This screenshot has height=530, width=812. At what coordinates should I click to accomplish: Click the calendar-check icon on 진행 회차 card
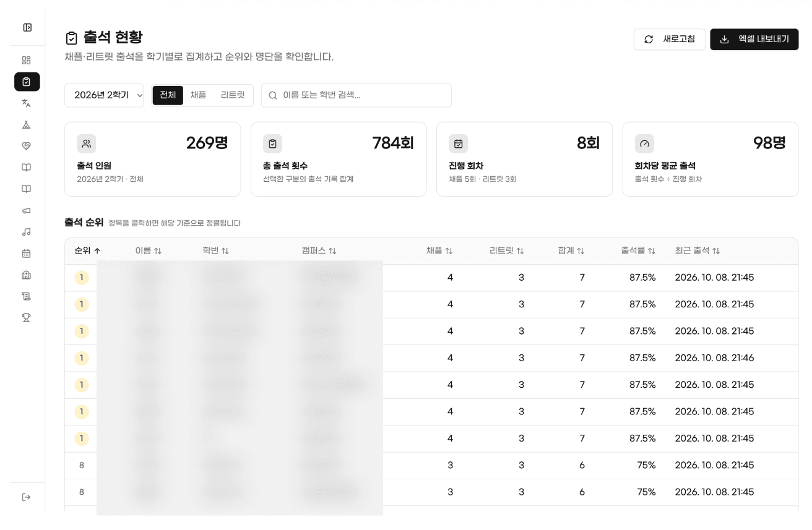coord(459,143)
